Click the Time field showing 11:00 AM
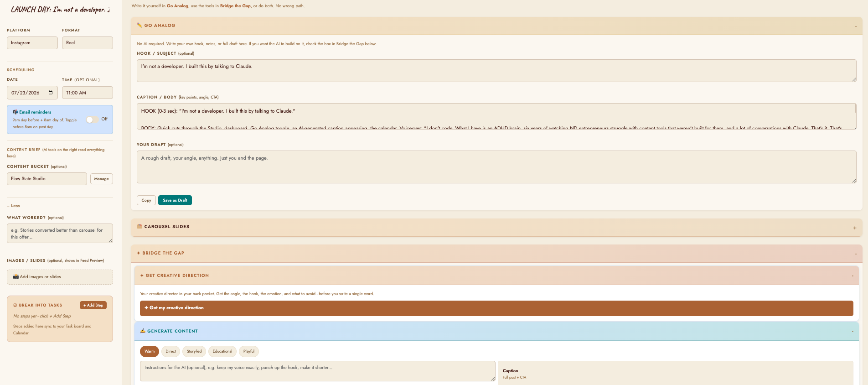 [x=88, y=93]
